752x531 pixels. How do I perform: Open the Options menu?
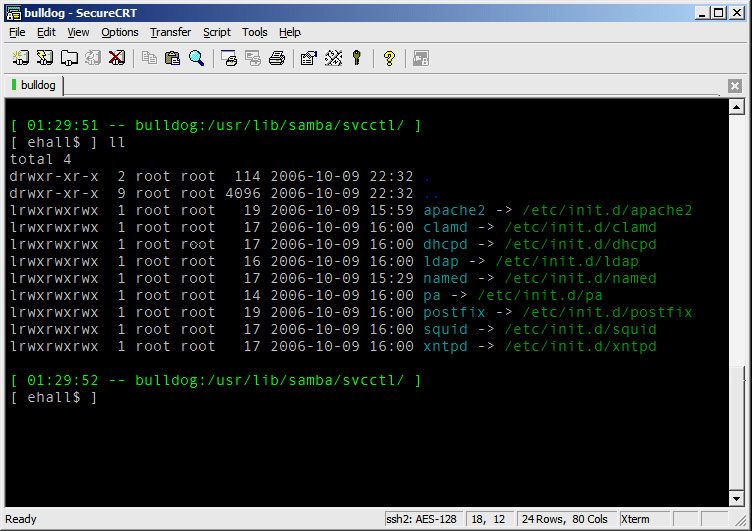coord(120,32)
